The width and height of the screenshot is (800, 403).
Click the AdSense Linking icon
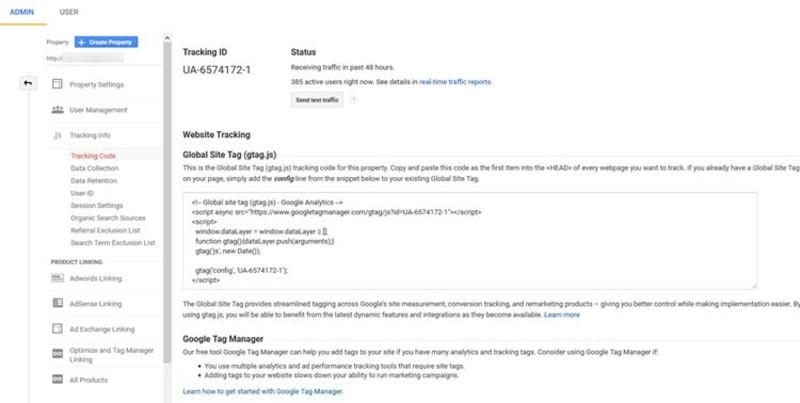[57, 303]
